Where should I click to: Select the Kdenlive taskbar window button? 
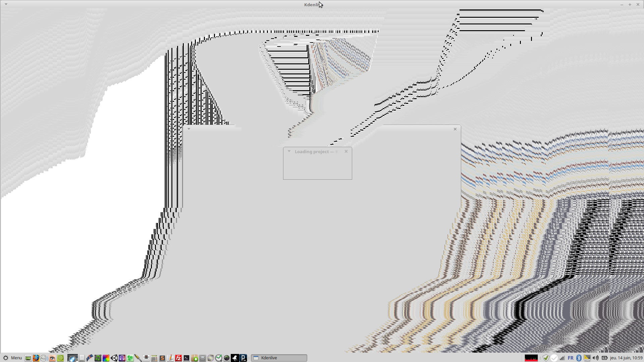(x=279, y=358)
